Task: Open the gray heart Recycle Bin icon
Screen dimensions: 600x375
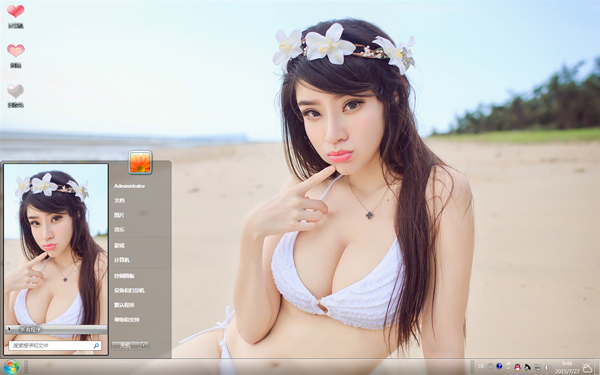Action: [16, 96]
